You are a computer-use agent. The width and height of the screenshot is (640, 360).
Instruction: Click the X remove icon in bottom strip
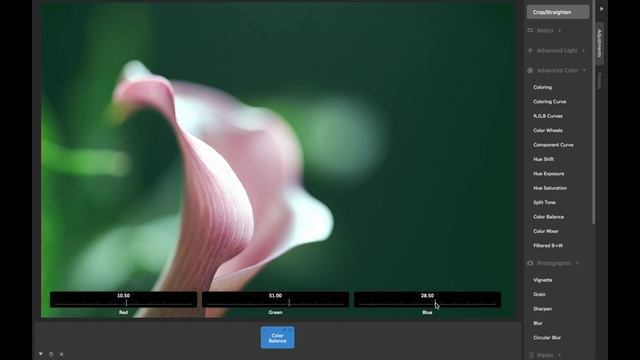click(x=62, y=354)
